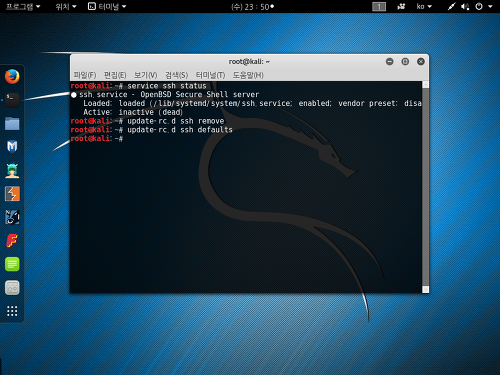Click the screen recorder camera icon

[x=401, y=7]
